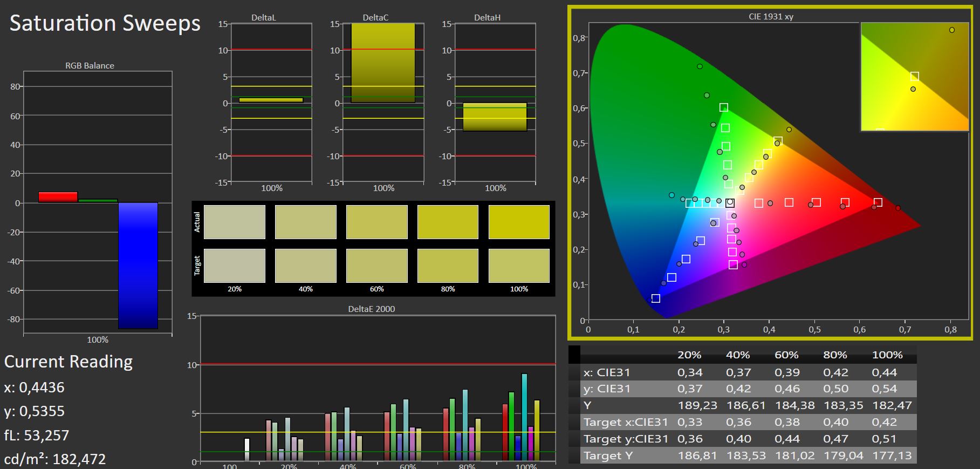
Task: Select the "x: CIE31" row label
Action: click(x=607, y=372)
